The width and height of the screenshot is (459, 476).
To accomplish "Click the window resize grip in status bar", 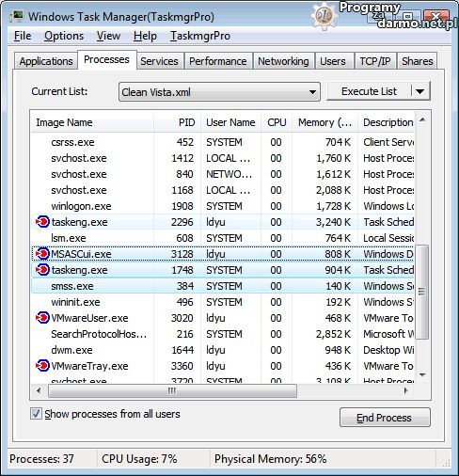I will click(x=446, y=462).
